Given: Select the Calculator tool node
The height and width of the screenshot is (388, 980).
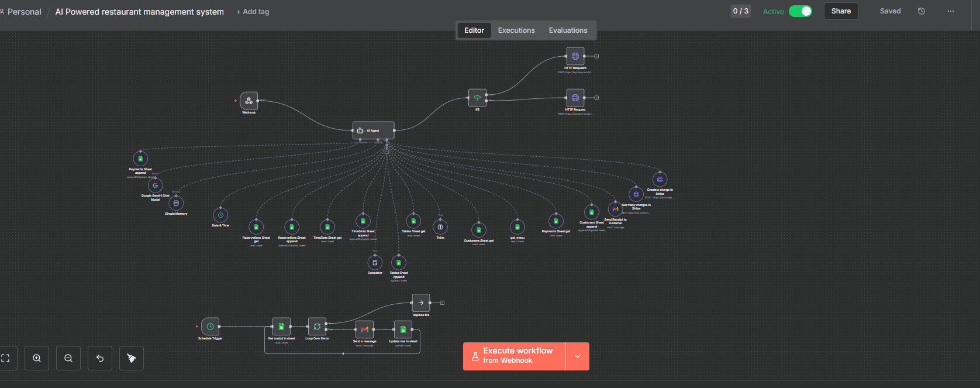Looking at the screenshot, I should click(x=375, y=263).
